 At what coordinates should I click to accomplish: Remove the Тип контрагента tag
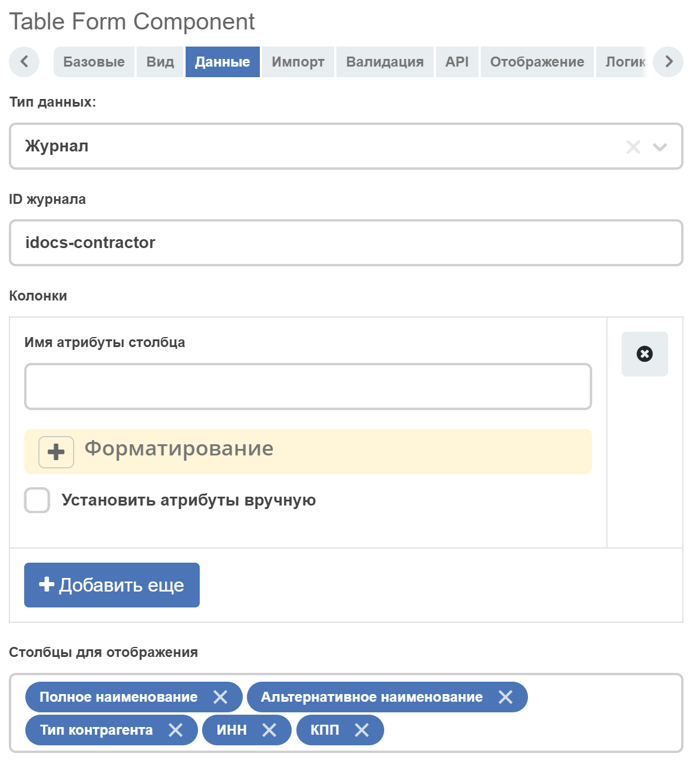pos(176,730)
